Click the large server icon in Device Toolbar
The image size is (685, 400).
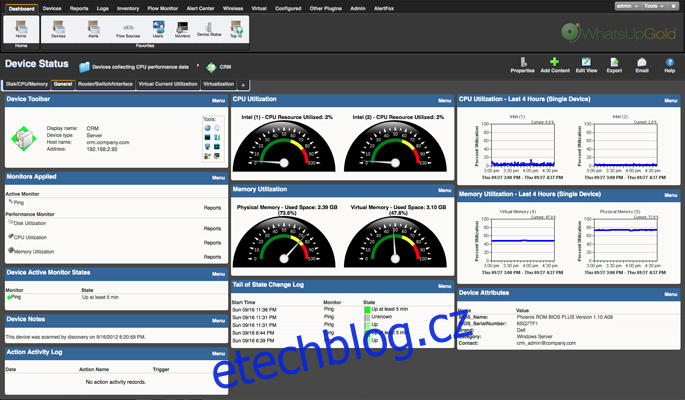[x=24, y=138]
